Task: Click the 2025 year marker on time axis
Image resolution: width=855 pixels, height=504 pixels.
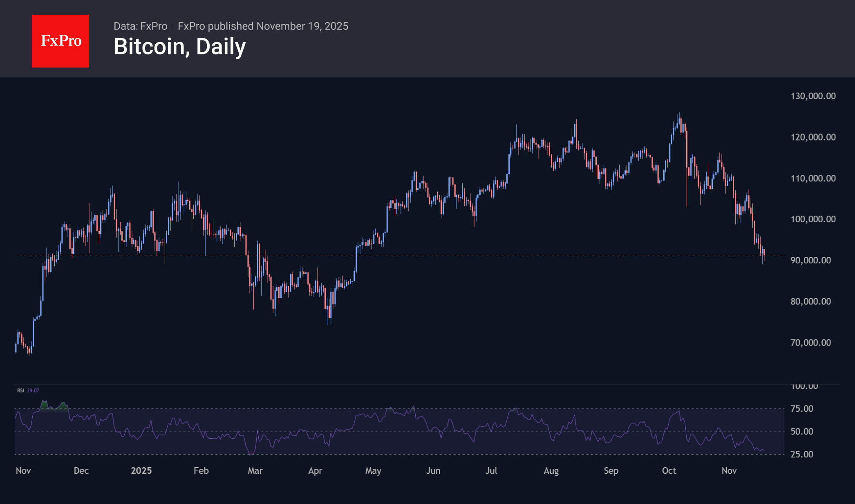Action: coord(141,471)
